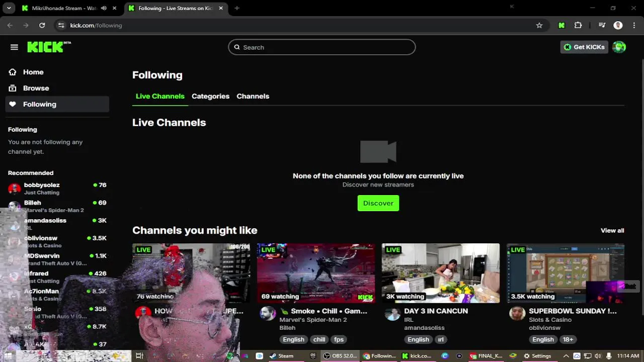The width and height of the screenshot is (644, 362).
Task: Click the address bar URL
Action: tap(96, 25)
